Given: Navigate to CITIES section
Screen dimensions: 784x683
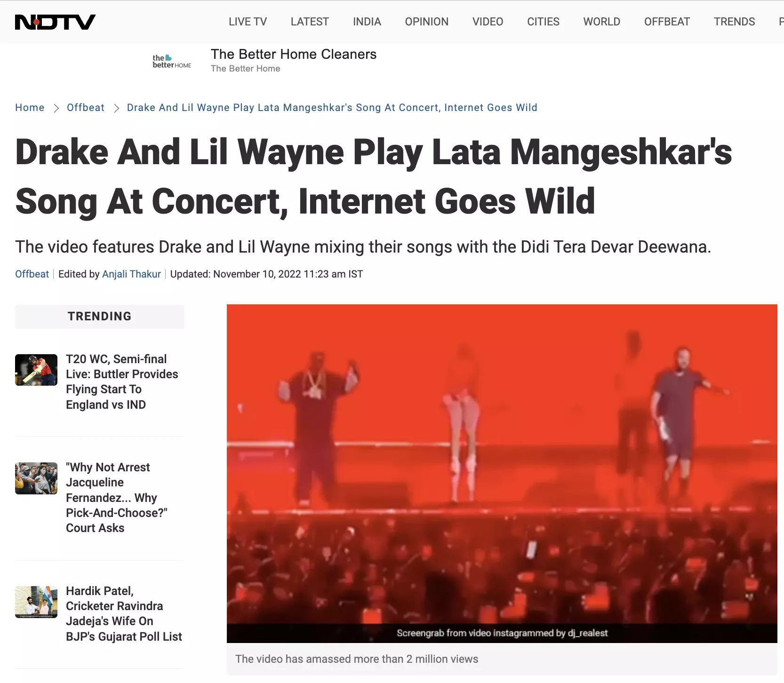Looking at the screenshot, I should 544,22.
